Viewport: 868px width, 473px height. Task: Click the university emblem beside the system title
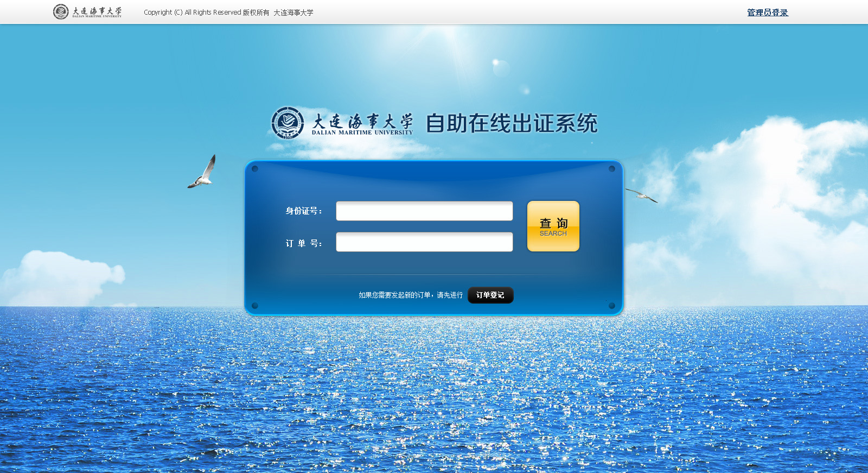(x=288, y=123)
